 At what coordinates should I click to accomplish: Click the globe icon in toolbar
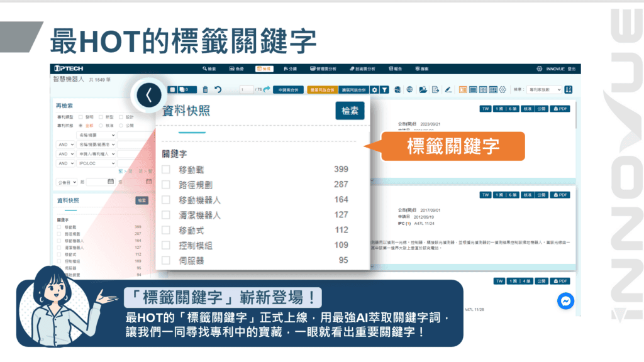click(x=409, y=90)
